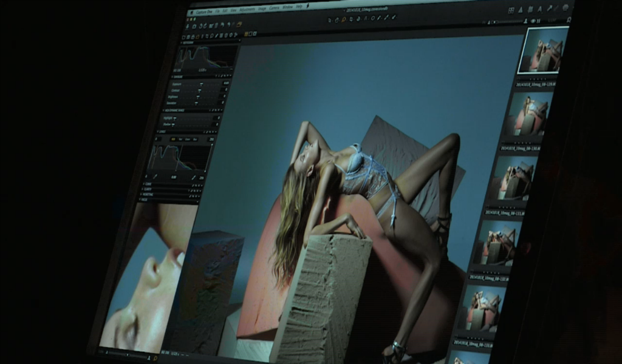Choose the Pan hand cursor tool
Image resolution: width=622 pixels, height=364 pixels.
coord(337,19)
